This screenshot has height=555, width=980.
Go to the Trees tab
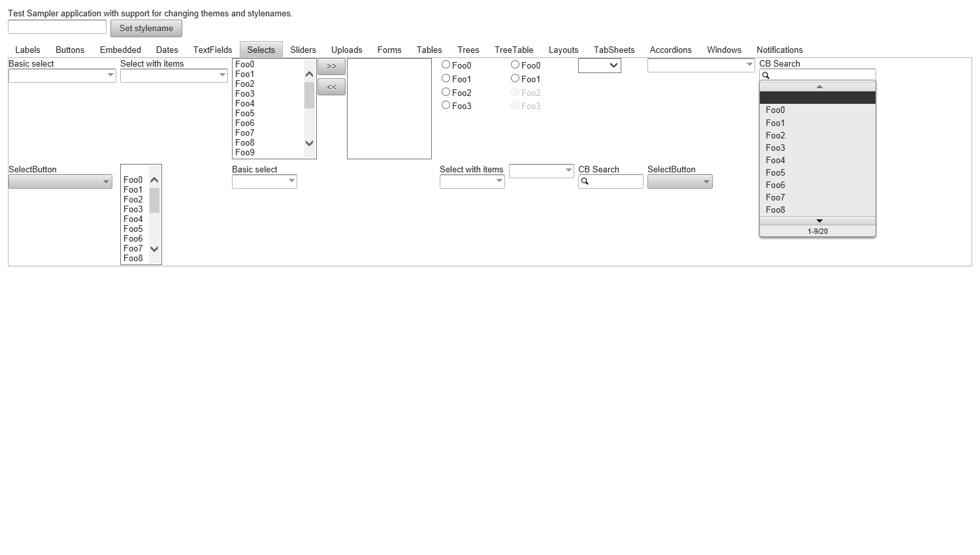point(468,50)
